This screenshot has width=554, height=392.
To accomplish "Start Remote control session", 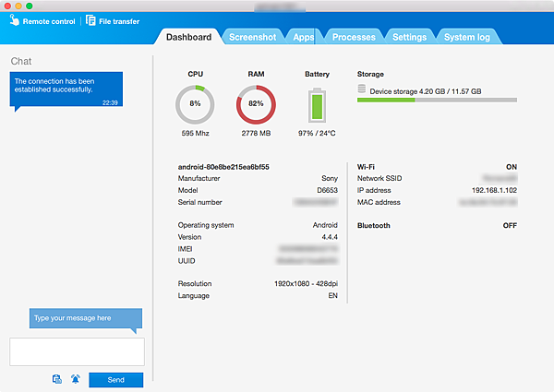I will coord(42,21).
